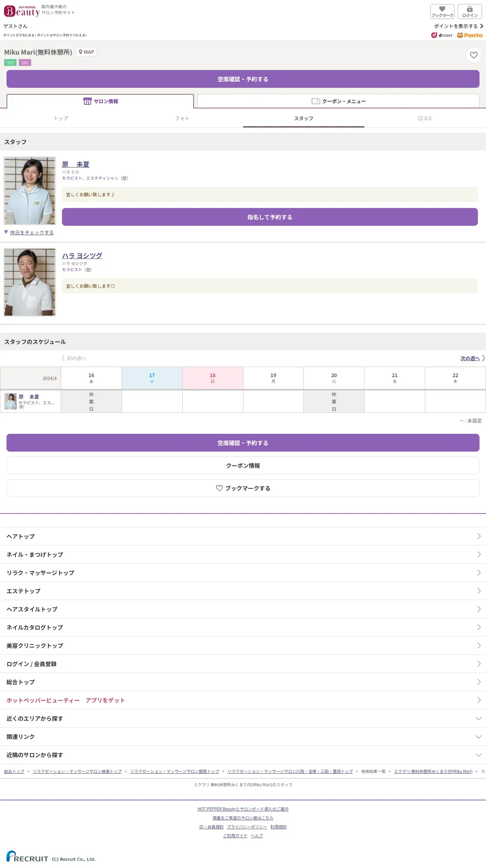Open クーポン情報 button
The image size is (486, 868).
tap(243, 465)
